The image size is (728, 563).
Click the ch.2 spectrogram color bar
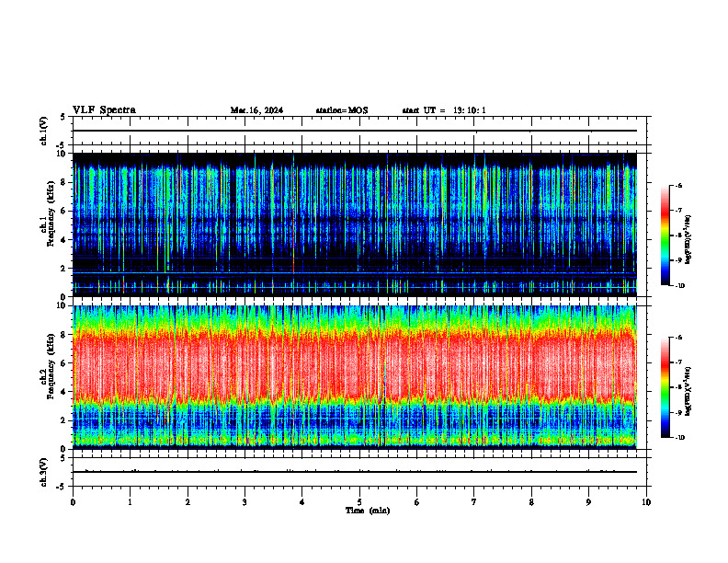click(665, 387)
